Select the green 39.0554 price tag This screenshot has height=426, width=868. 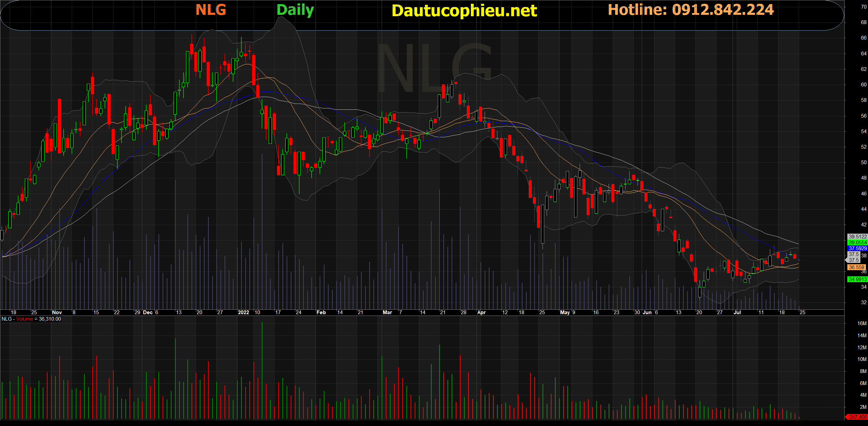(x=857, y=243)
